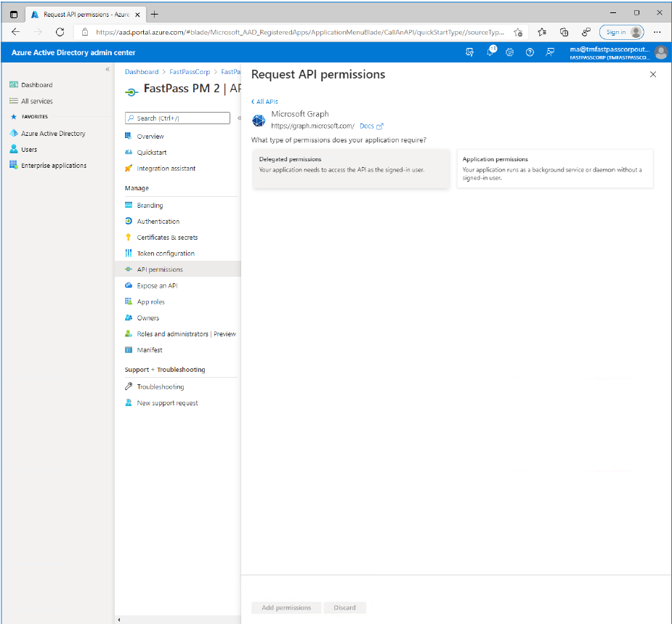Select Application permissions card
This screenshot has width=672, height=624.
point(555,169)
